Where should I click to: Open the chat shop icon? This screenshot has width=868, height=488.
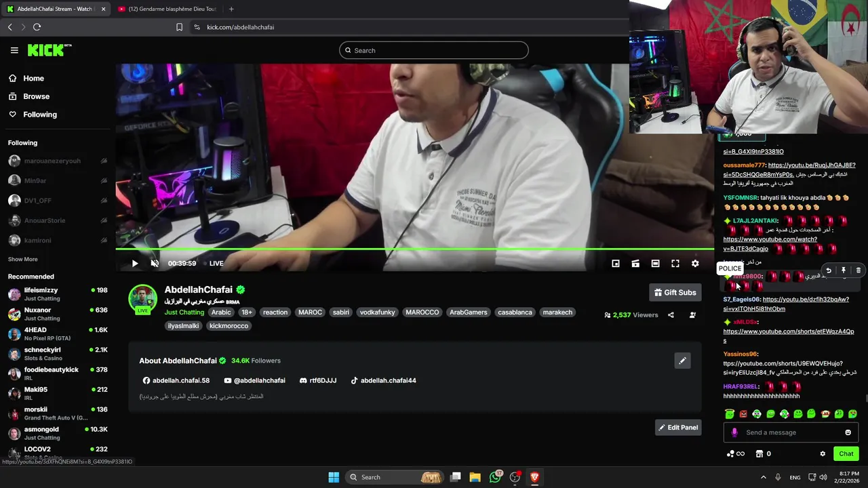click(x=759, y=454)
